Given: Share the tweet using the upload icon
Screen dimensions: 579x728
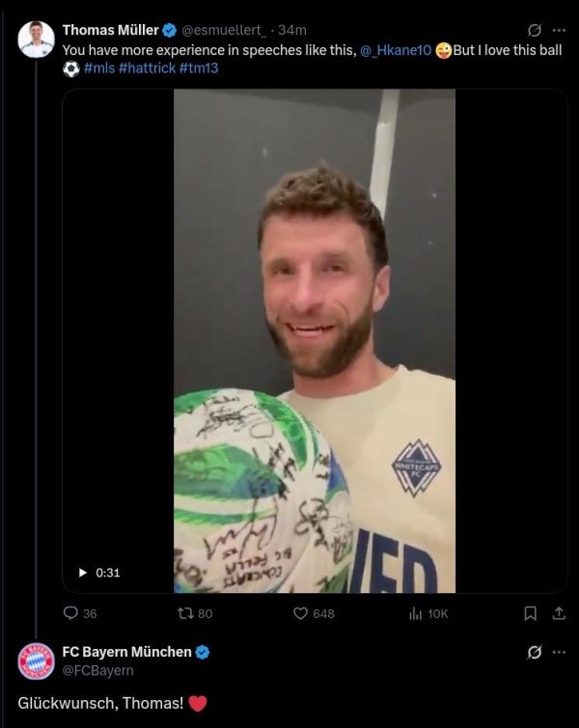Looking at the screenshot, I should click(x=557, y=613).
